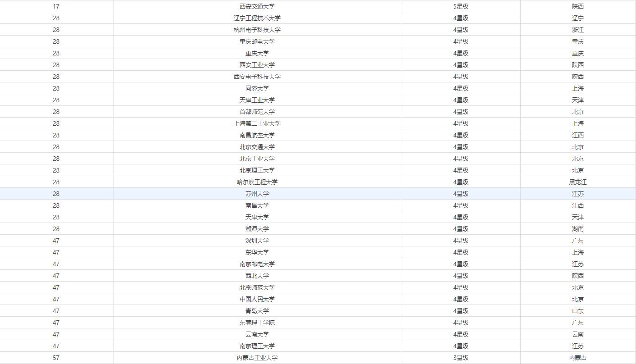Click the 重庆邮电大学 name cell
This screenshot has height=364, width=636.
click(257, 41)
